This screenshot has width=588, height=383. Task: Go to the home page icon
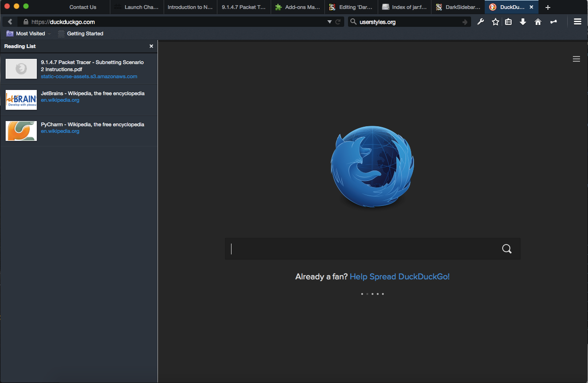538,22
